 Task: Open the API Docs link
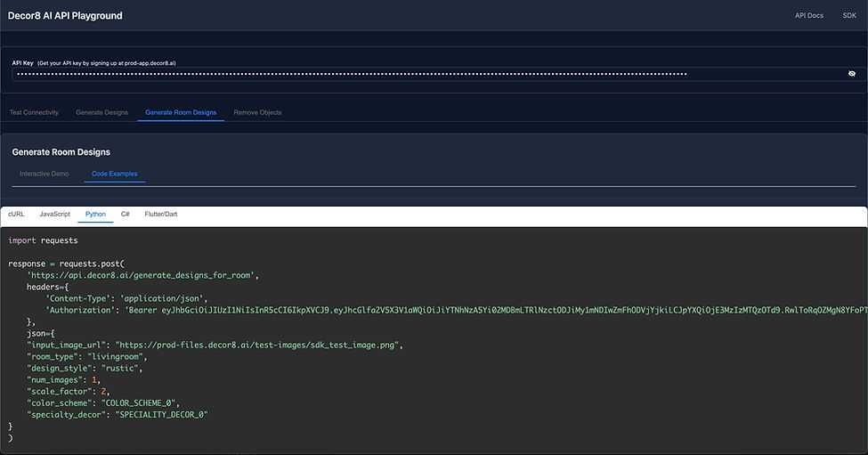pyautogui.click(x=808, y=15)
